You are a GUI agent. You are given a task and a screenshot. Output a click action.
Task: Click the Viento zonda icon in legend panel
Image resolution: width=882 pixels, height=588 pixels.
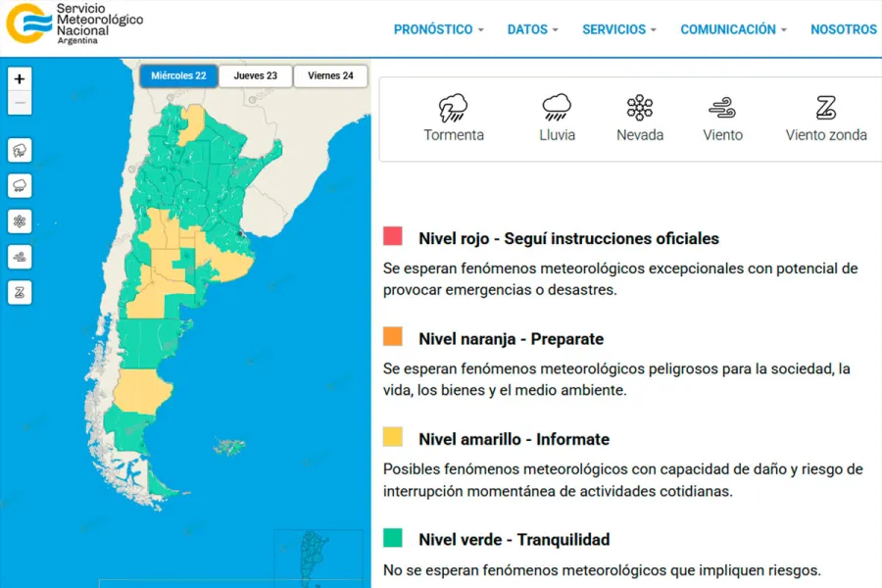pyautogui.click(x=825, y=108)
